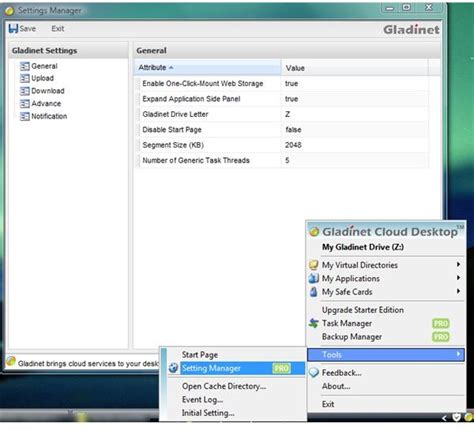This screenshot has width=474, height=431.
Task: Click value true for Expand Application Side Panel
Action: 291,99
